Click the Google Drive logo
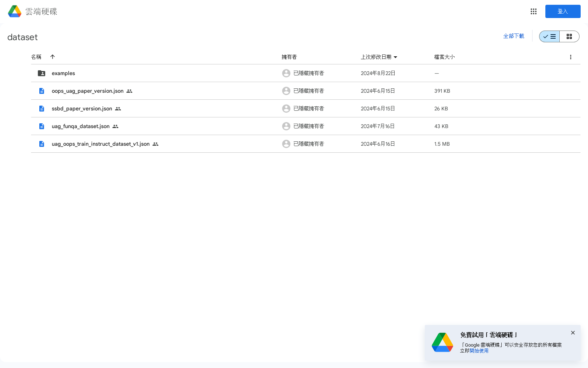This screenshot has height=368, width=588. (x=15, y=11)
